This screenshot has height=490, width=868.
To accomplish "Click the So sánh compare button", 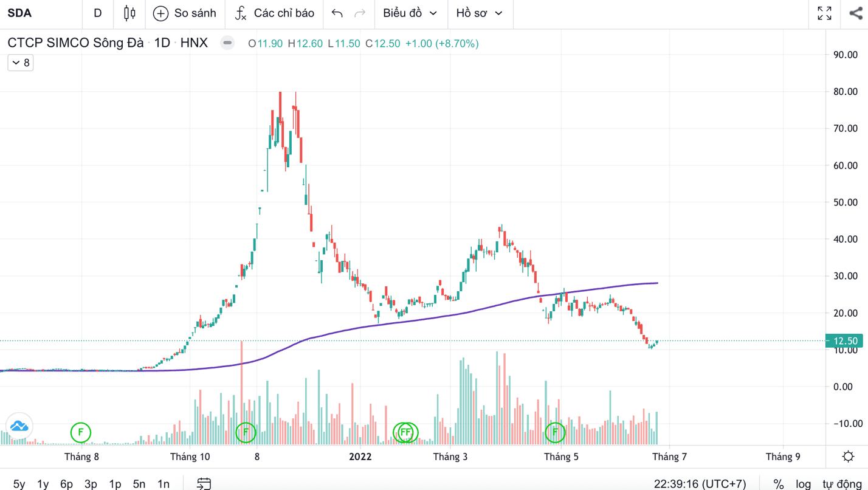I will (x=185, y=13).
